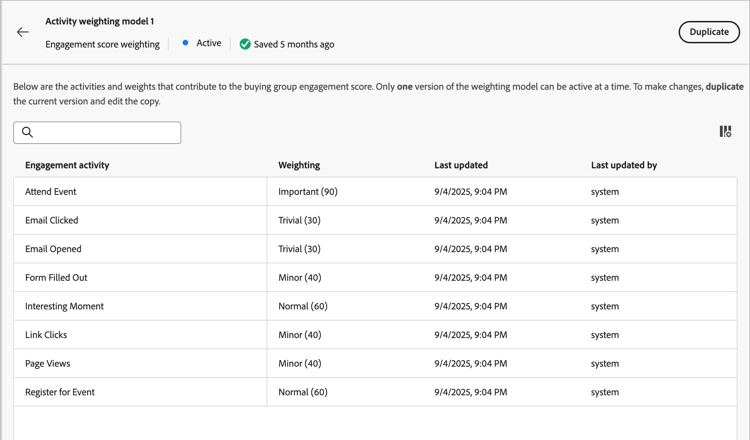Click the green saved checkmark icon

pyautogui.click(x=245, y=44)
